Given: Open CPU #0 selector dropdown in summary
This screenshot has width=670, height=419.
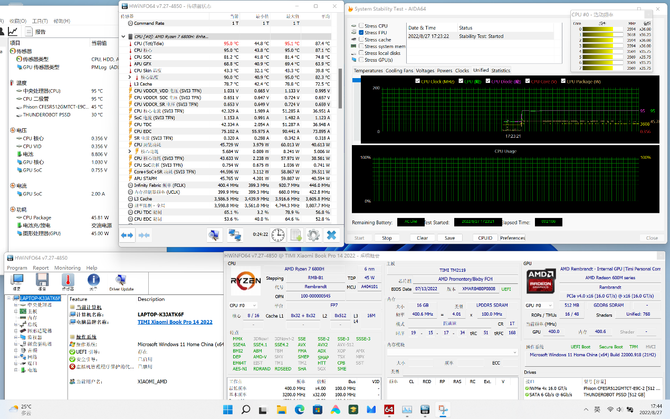Looking at the screenshot, I should click(244, 305).
